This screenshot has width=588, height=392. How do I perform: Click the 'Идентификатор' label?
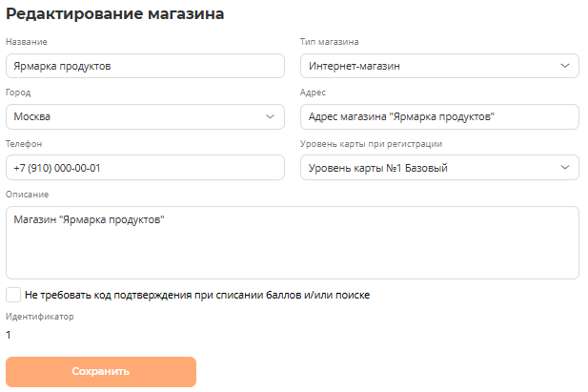pyautogui.click(x=39, y=317)
